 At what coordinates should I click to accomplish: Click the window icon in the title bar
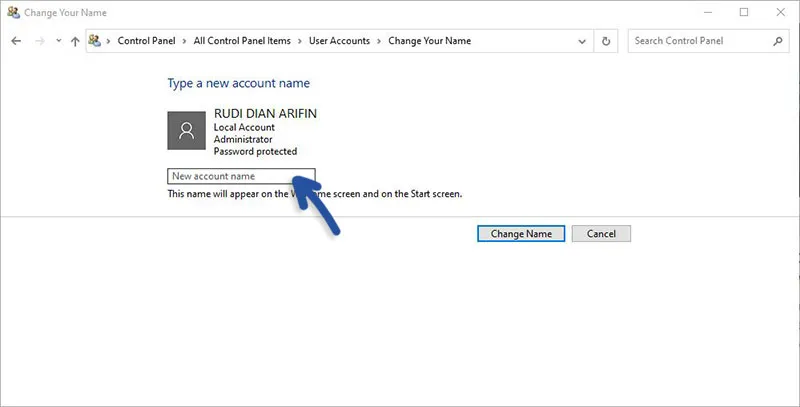click(13, 13)
